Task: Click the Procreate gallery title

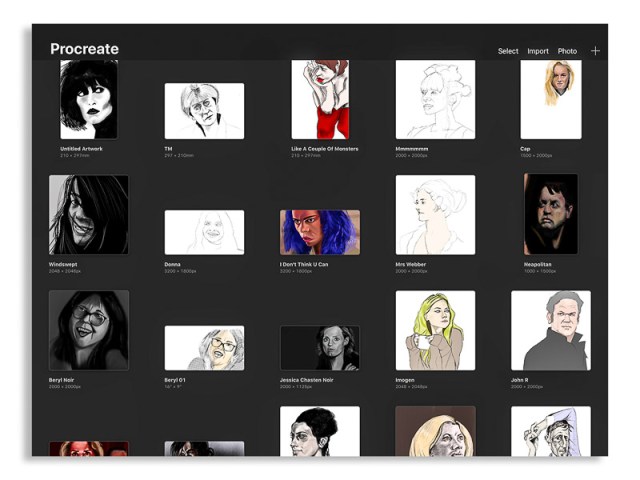Action: click(x=85, y=49)
